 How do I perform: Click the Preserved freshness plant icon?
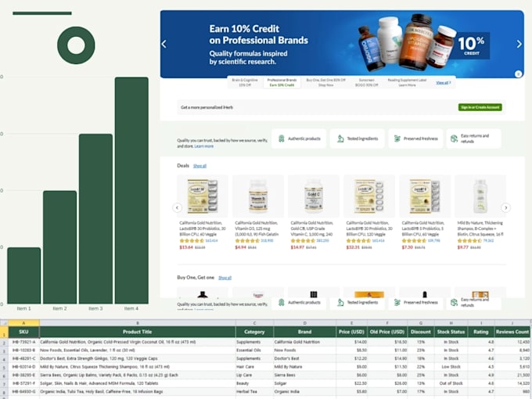(397, 138)
